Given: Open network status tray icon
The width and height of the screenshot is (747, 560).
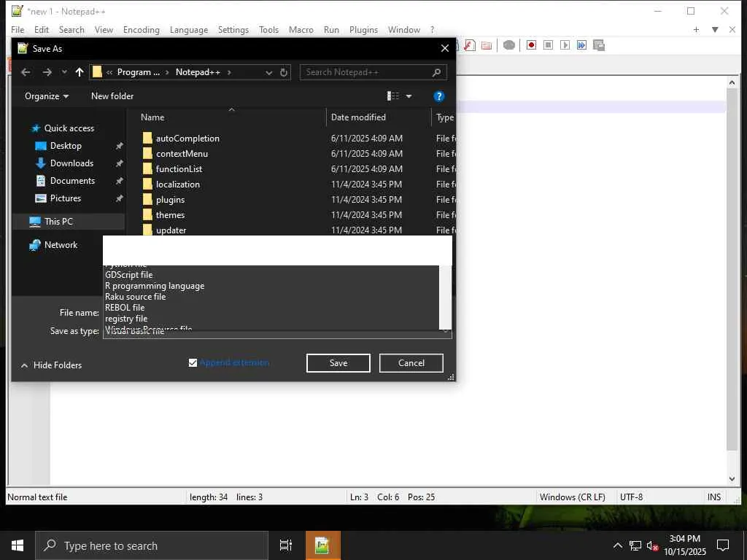Looking at the screenshot, I should click(635, 545).
